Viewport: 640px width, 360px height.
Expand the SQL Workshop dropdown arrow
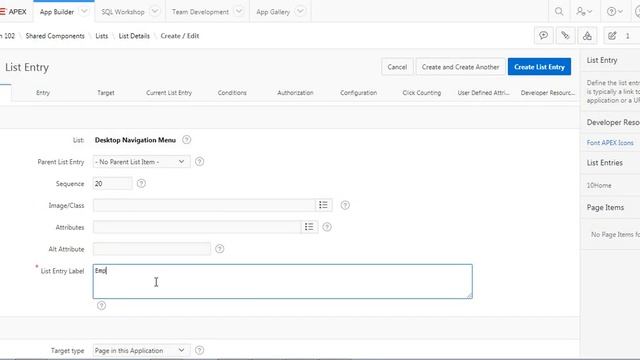pyautogui.click(x=155, y=11)
